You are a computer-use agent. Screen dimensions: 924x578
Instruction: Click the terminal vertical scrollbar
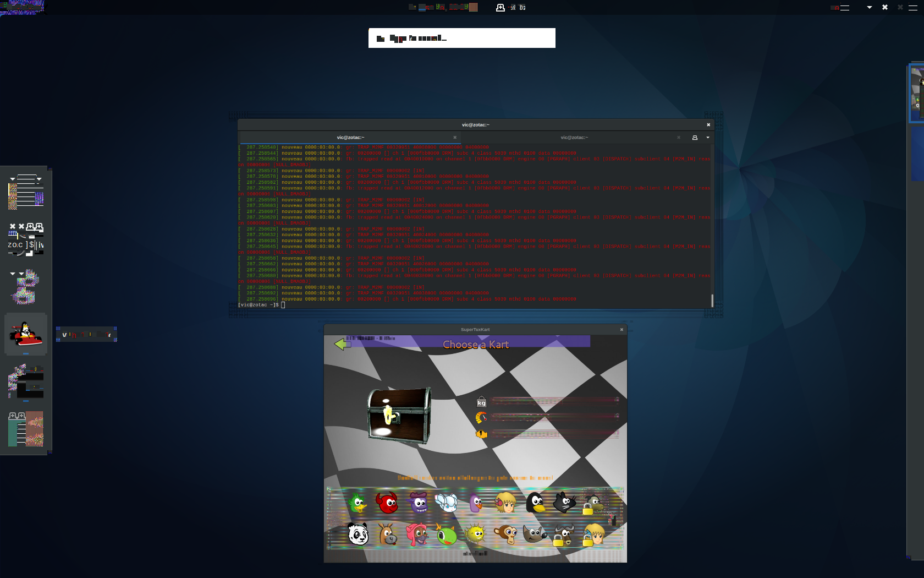point(712,300)
